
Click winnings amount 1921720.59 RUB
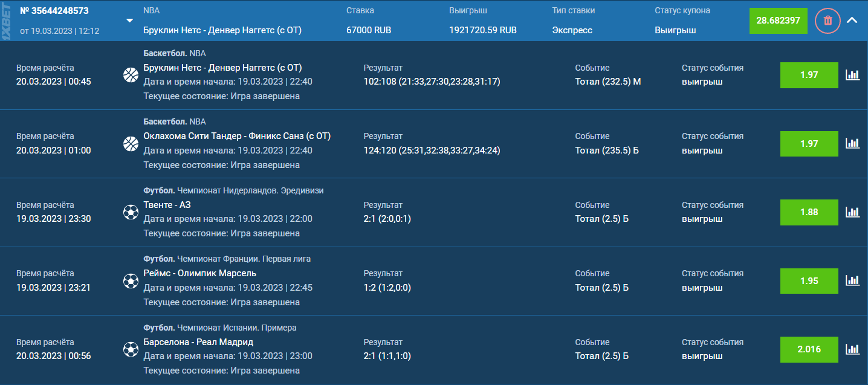pyautogui.click(x=483, y=30)
